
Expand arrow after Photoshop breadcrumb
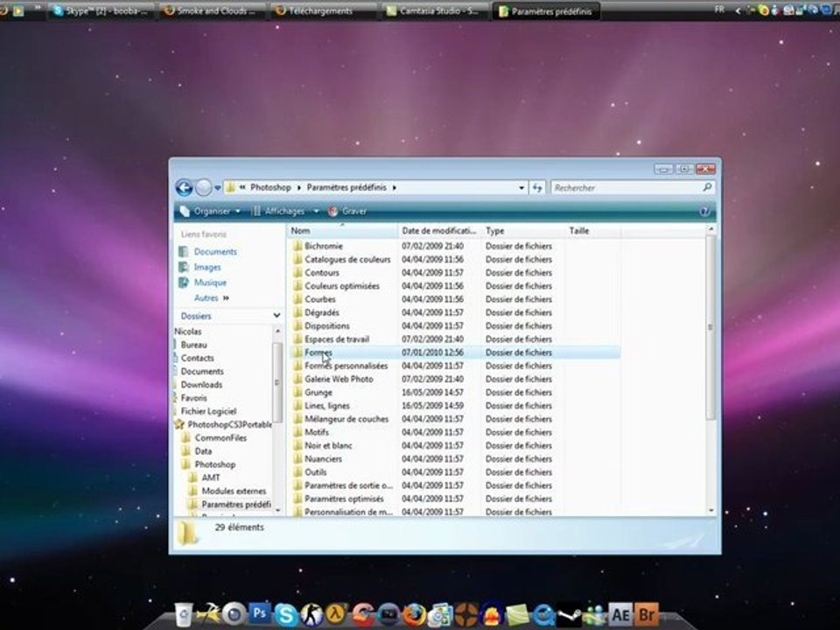299,187
